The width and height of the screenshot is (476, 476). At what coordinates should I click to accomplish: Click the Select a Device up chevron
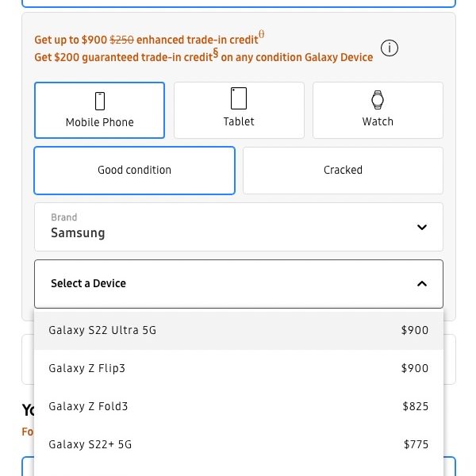422,284
